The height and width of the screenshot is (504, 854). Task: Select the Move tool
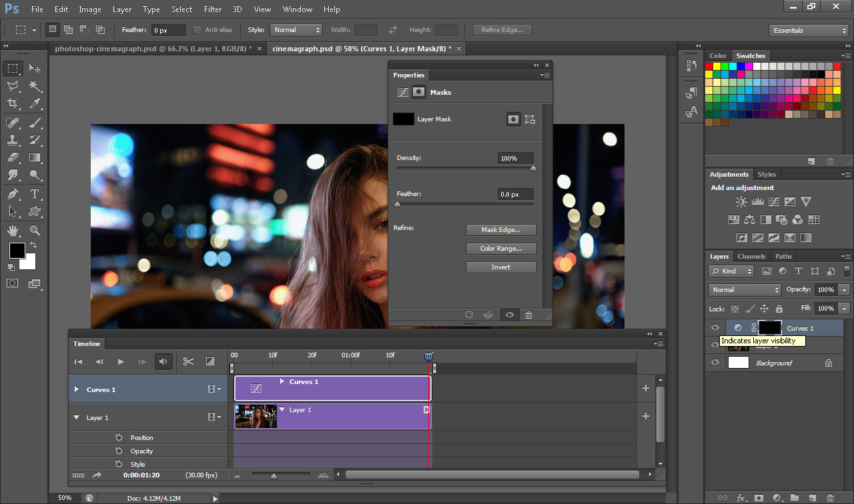(35, 69)
